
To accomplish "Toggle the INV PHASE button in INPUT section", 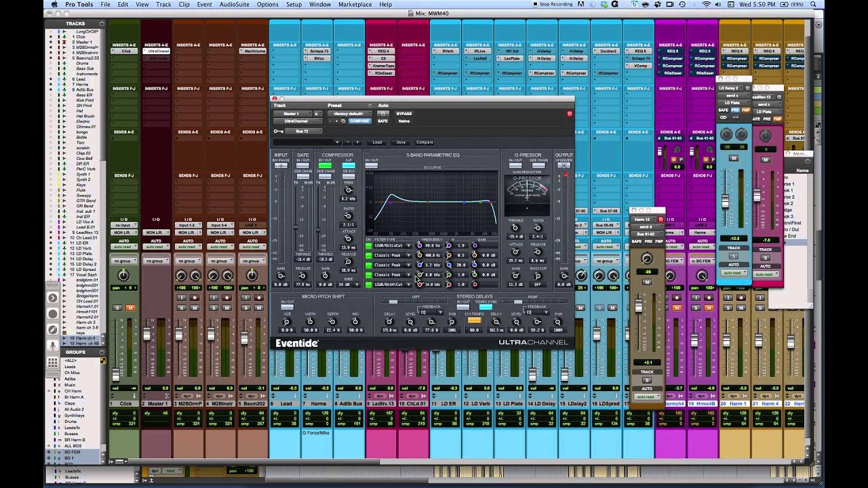I will (281, 165).
